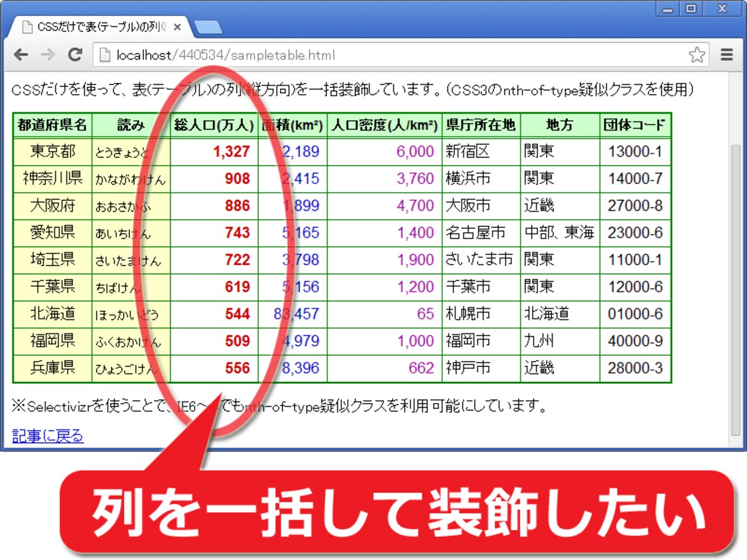The image size is (747, 560).
Task: Maximize the browser window
Action: (x=690, y=9)
